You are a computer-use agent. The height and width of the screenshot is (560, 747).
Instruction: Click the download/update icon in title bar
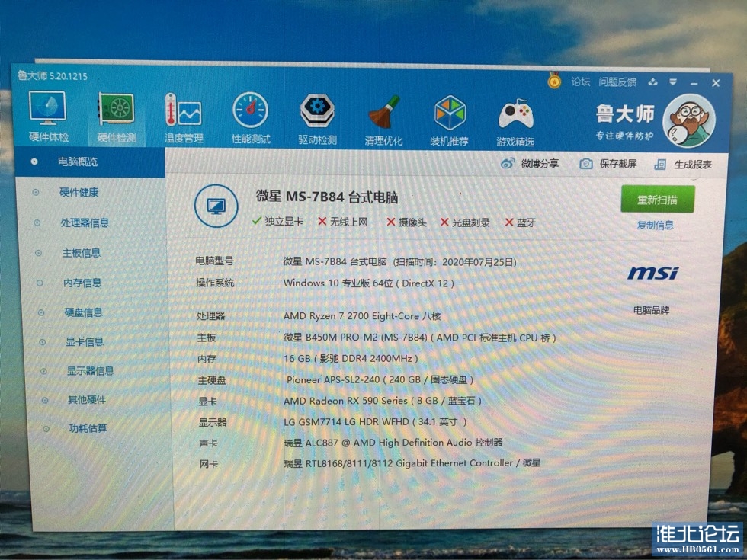[652, 82]
